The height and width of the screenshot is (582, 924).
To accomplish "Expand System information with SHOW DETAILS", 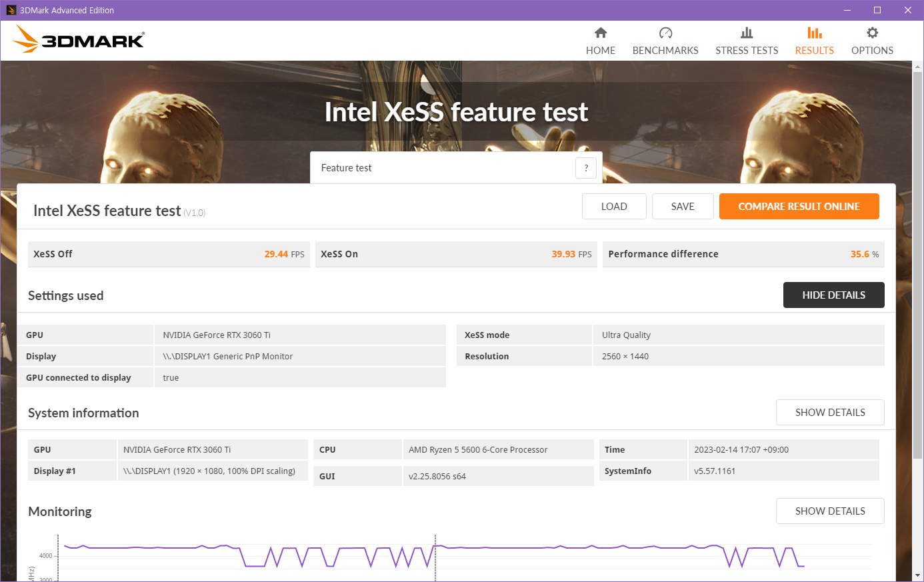I will 830,413.
